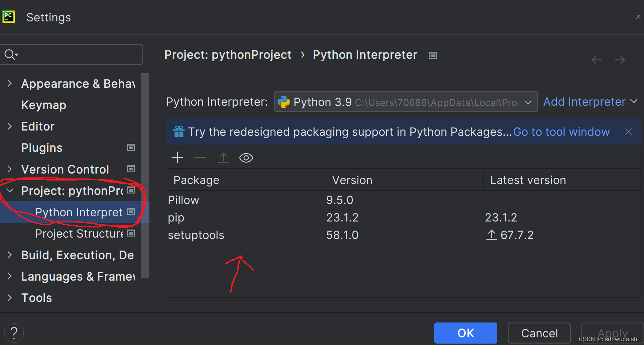
Task: Open the Add Interpreter dropdown
Action: (x=590, y=102)
